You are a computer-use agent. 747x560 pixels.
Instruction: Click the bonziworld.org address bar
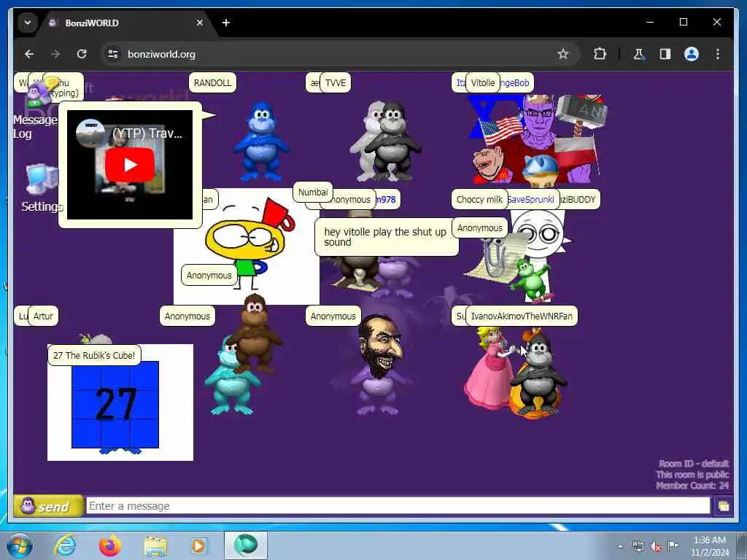(x=340, y=54)
